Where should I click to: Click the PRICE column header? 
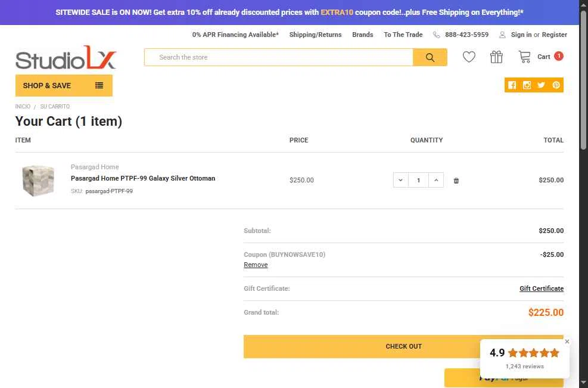pos(298,140)
